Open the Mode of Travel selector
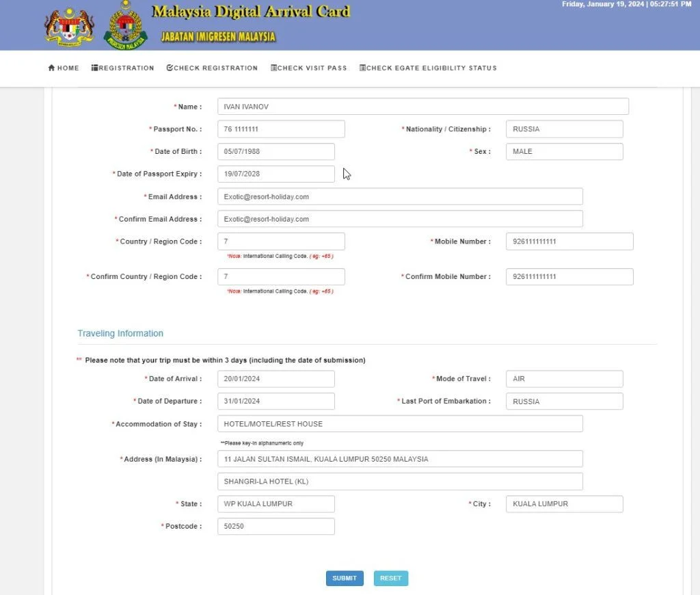This screenshot has width=700, height=595. pos(563,378)
